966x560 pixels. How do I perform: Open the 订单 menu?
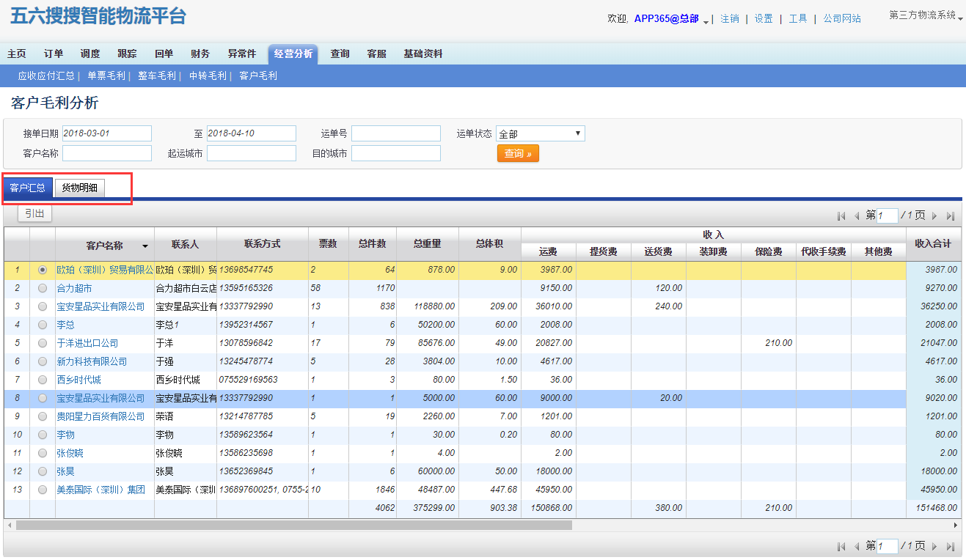[54, 54]
